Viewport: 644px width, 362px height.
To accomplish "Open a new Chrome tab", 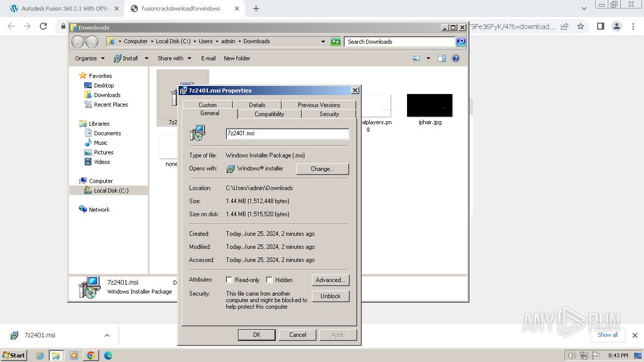I will (x=256, y=9).
